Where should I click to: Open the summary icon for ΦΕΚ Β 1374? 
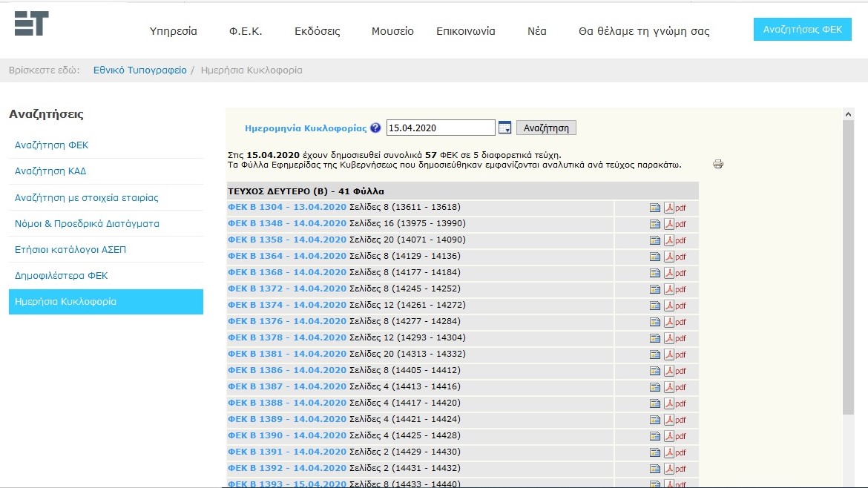click(655, 306)
